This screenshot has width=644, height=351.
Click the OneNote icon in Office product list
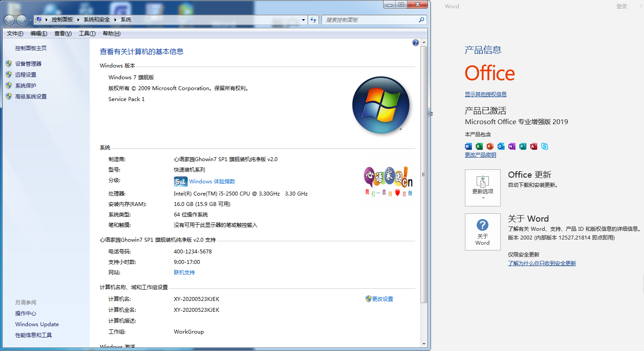pyautogui.click(x=512, y=146)
